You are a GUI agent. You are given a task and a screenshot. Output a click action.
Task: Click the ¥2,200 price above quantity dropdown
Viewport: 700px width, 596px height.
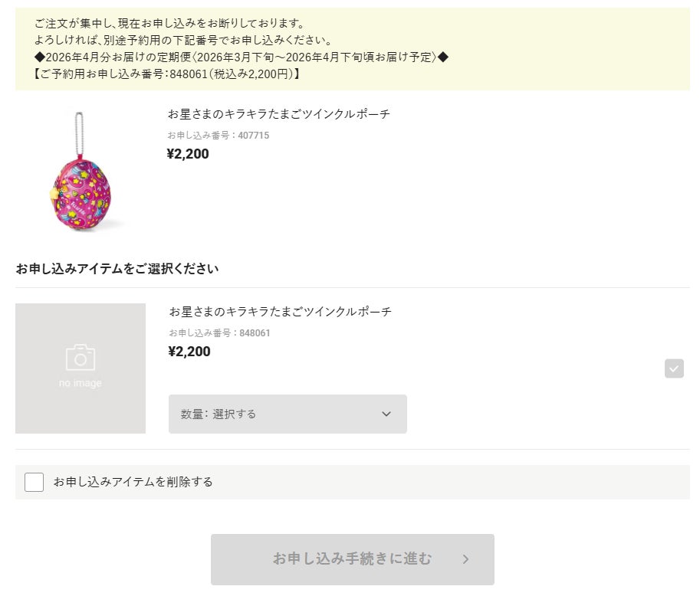click(x=189, y=352)
